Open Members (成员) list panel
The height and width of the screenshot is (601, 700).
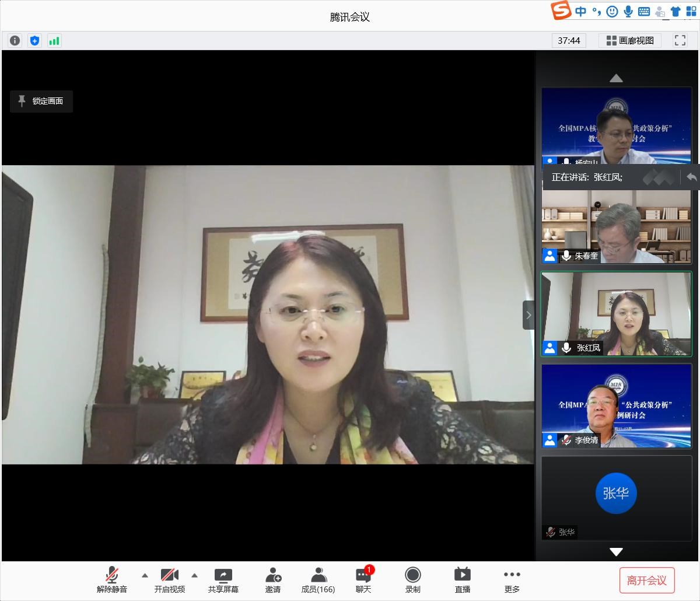(318, 580)
